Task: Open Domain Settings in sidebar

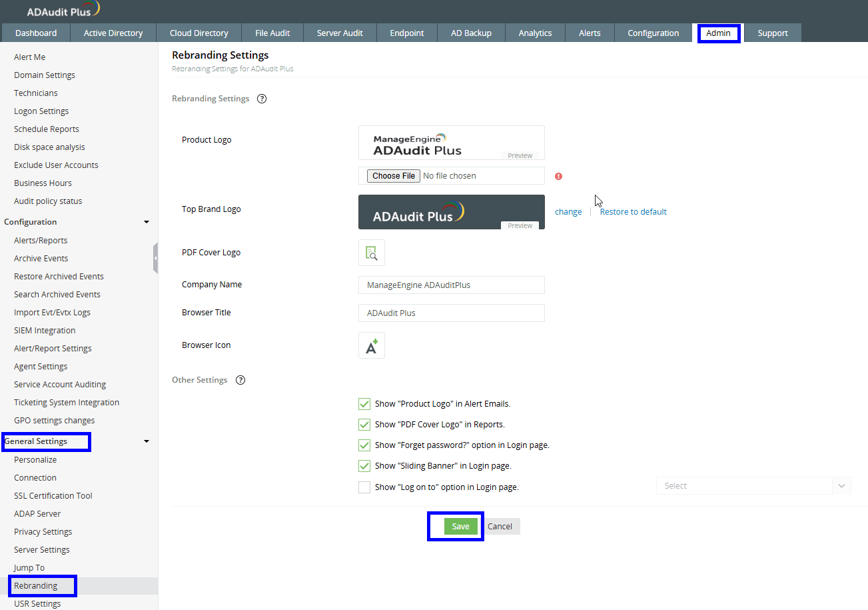Action: click(45, 75)
